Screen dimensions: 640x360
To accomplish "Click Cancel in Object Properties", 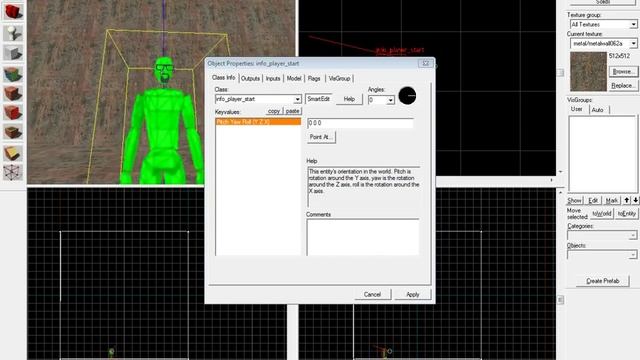I will [372, 294].
